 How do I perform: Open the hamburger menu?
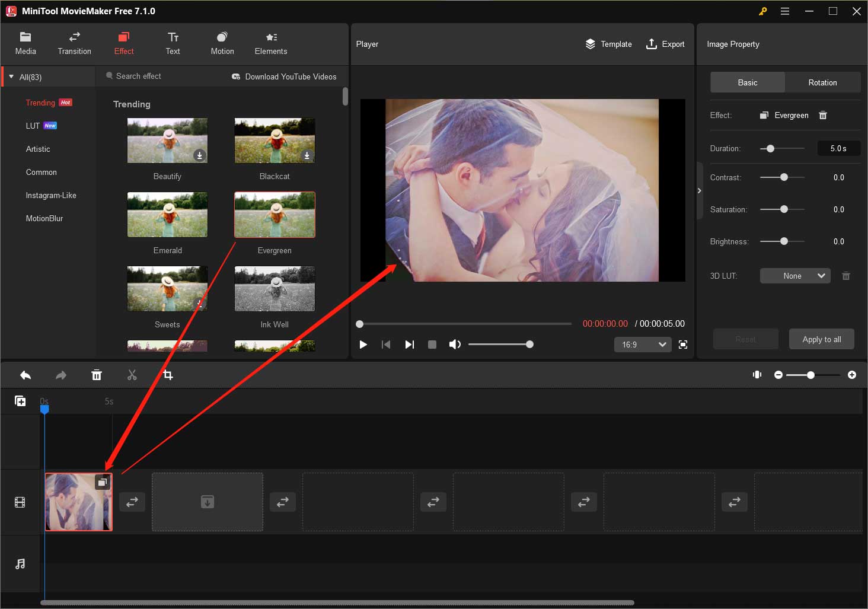(785, 11)
